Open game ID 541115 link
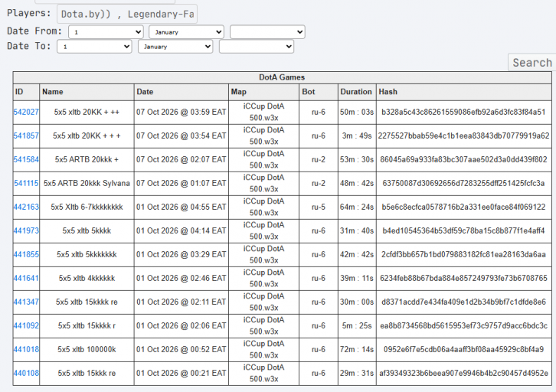The image size is (556, 392). 26,183
